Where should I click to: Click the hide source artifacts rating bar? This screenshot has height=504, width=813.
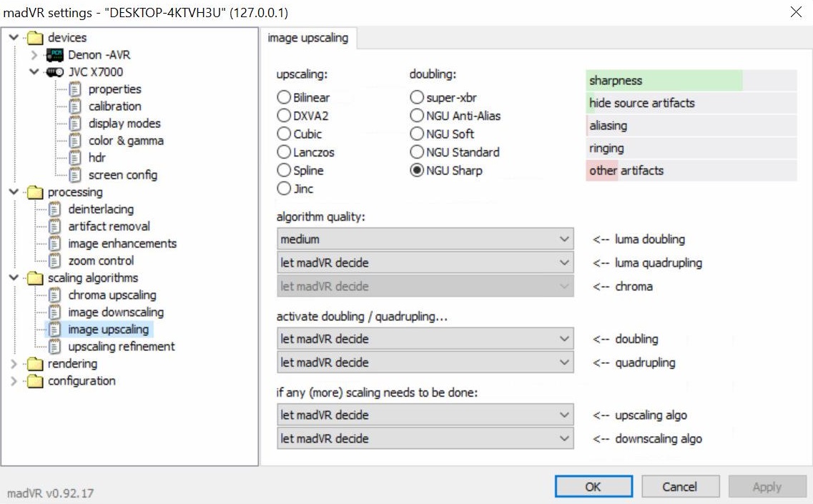(x=691, y=103)
